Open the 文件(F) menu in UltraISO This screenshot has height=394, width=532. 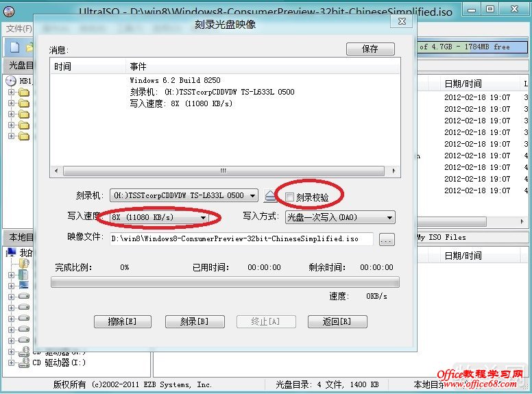(19, 29)
